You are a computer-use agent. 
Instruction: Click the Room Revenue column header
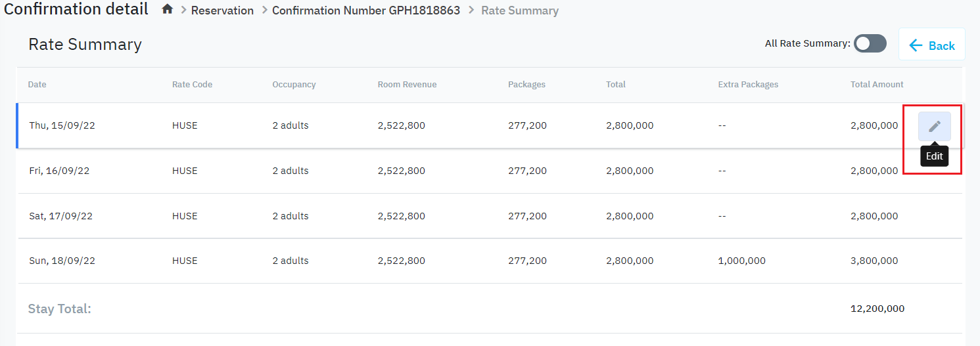[x=407, y=85]
